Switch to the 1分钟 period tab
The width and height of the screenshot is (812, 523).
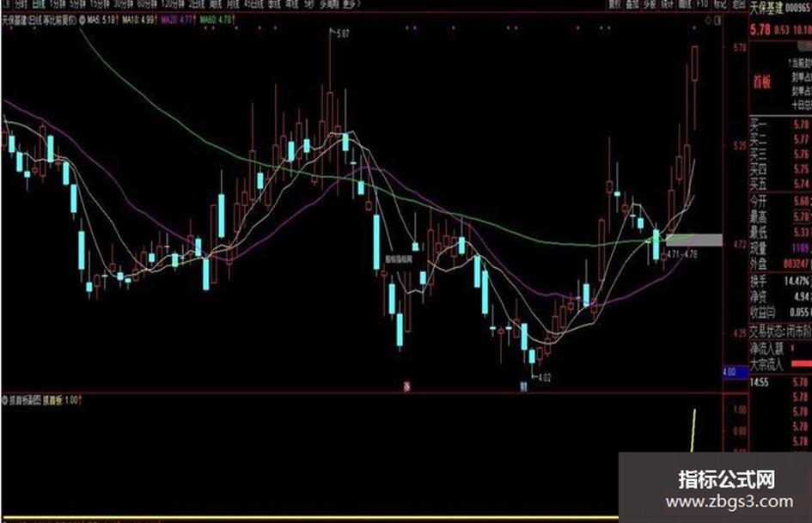(58, 4)
